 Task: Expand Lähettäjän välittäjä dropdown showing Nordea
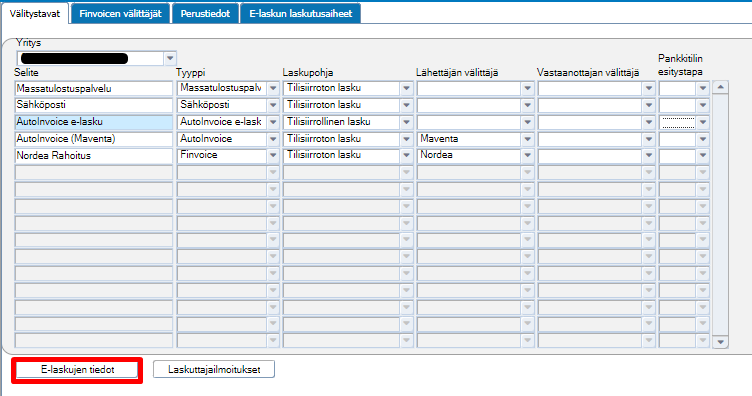[x=528, y=155]
